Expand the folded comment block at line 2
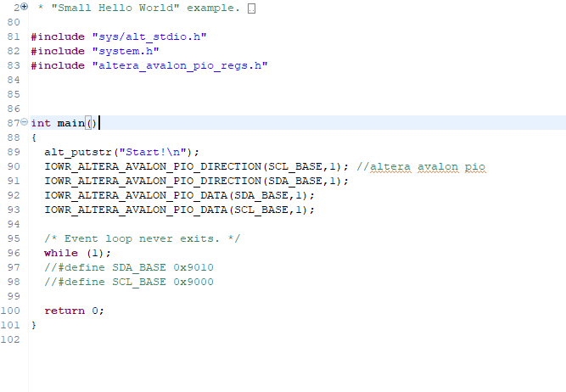The height and width of the screenshot is (392, 566). (x=25, y=6)
